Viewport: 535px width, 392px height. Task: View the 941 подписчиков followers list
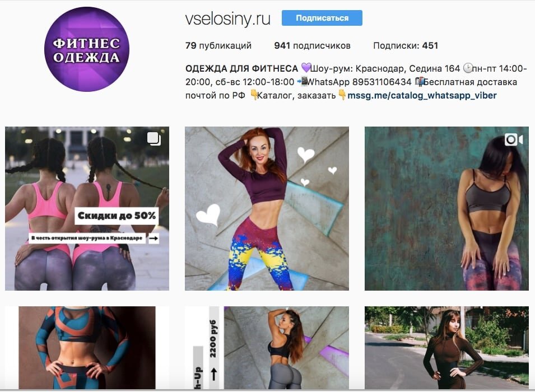[x=312, y=45]
